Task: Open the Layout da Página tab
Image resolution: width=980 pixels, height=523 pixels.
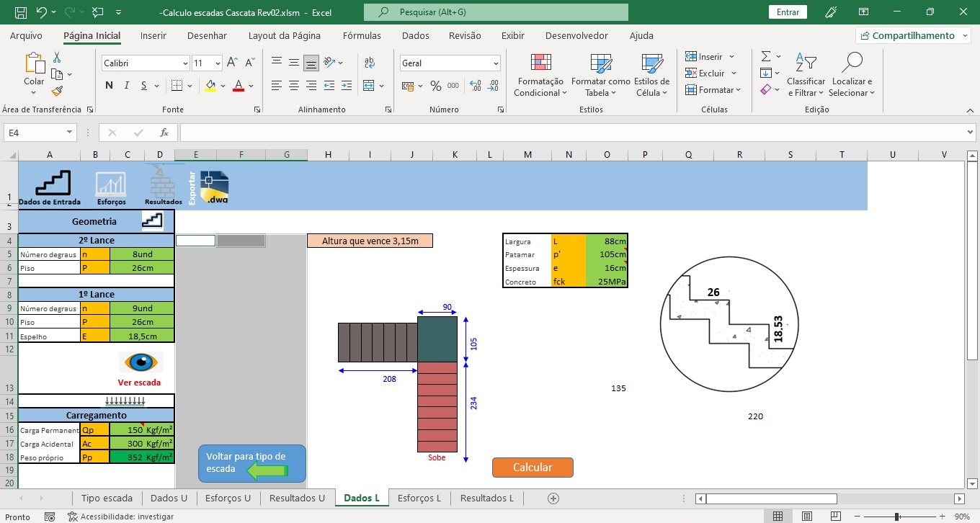Action: tap(285, 35)
